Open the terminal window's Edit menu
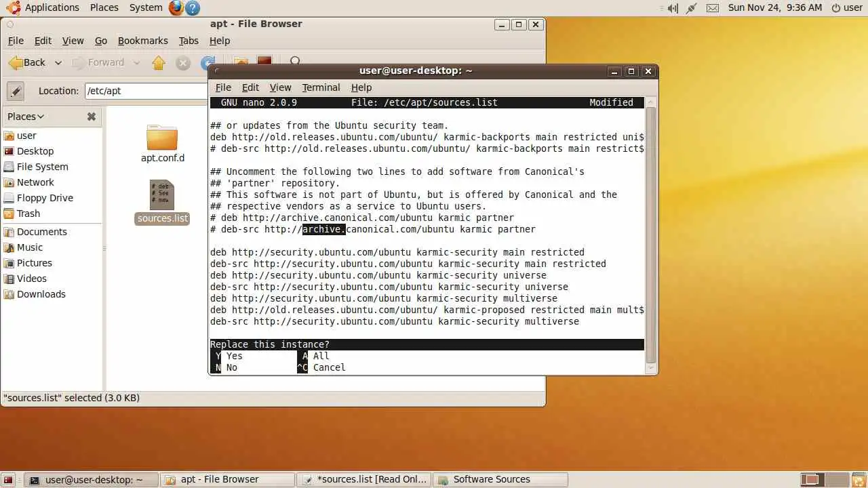The width and height of the screenshot is (868, 488). [250, 87]
